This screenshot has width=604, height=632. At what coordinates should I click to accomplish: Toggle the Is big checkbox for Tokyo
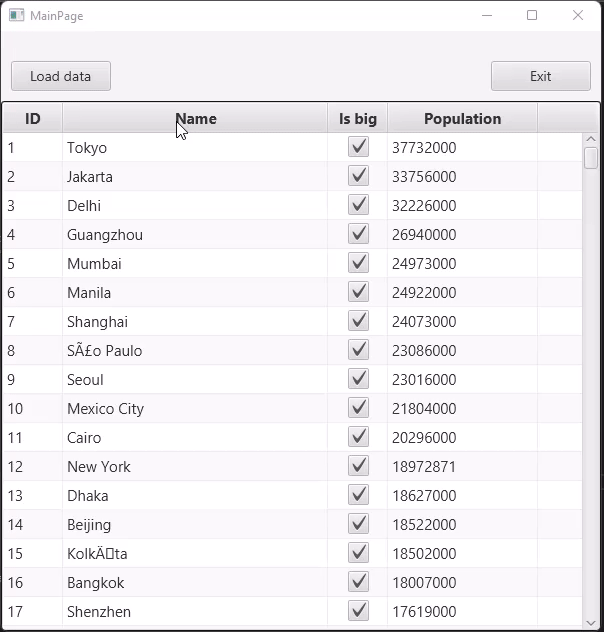[x=358, y=147]
